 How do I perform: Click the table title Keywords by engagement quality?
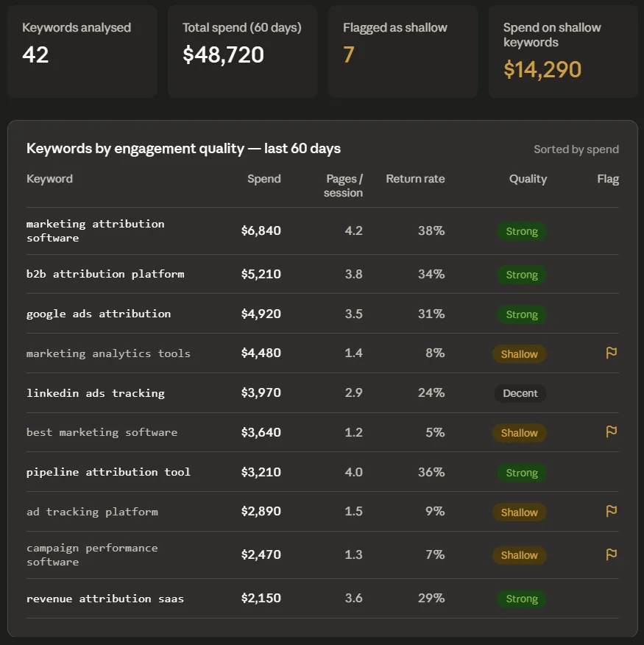point(183,149)
